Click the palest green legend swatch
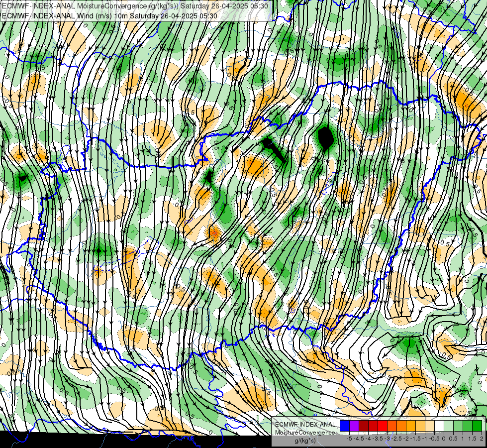487x448 pixels. point(449,426)
